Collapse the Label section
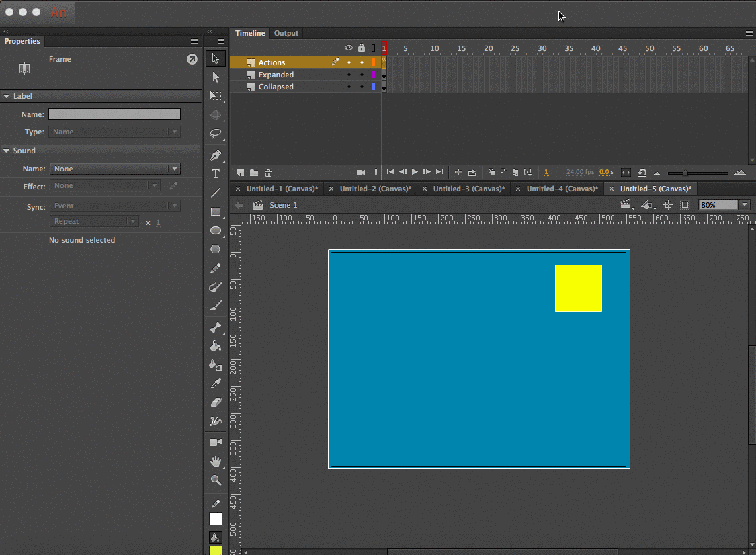This screenshot has height=555, width=756. click(7, 96)
